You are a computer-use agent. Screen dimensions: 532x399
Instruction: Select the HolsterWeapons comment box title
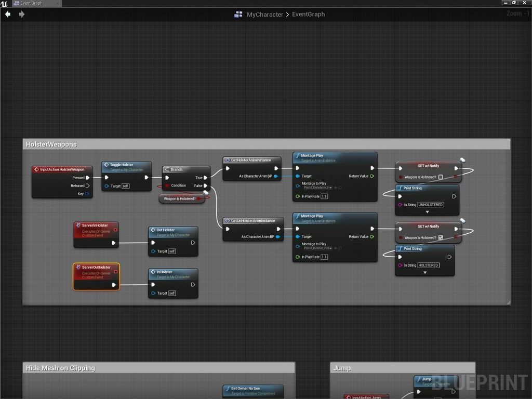click(51, 144)
